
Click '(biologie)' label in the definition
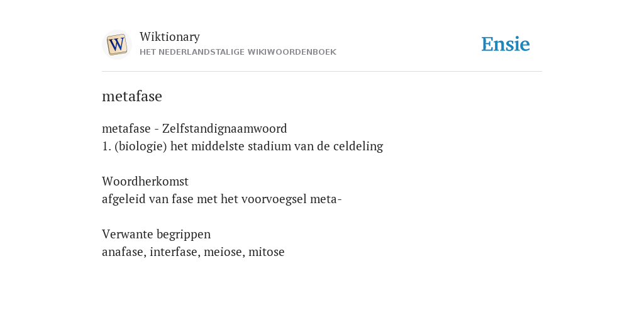click(141, 147)
